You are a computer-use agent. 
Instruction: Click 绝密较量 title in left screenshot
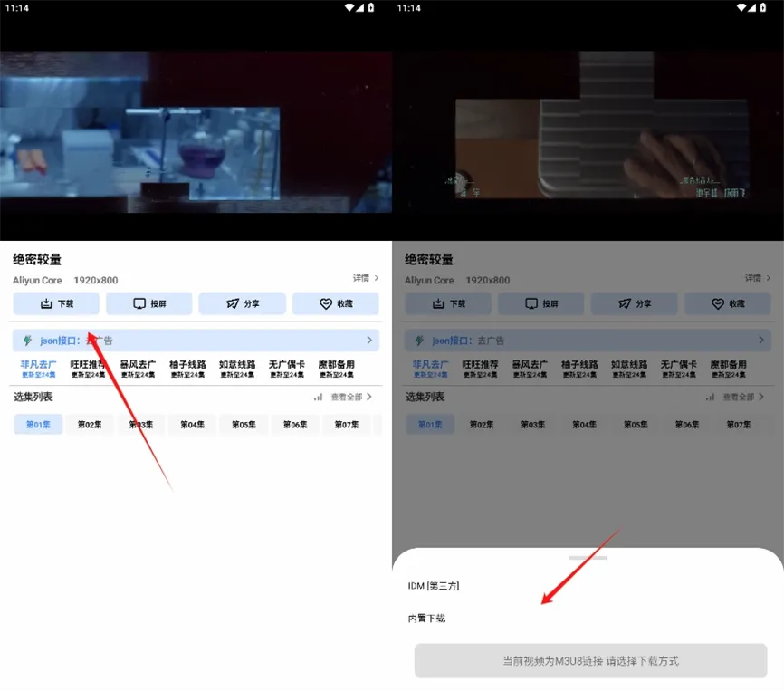(37, 260)
